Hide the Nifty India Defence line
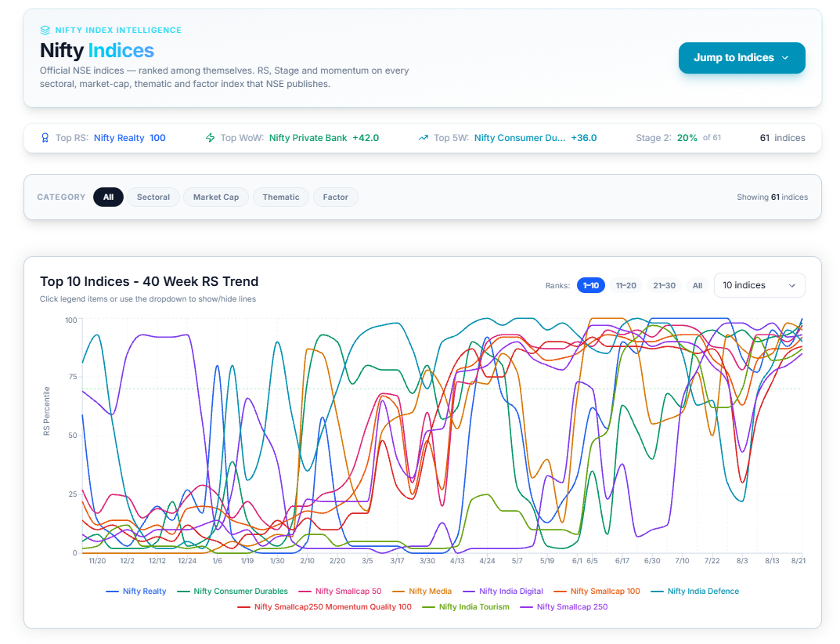This screenshot has height=644, width=840. (695, 591)
